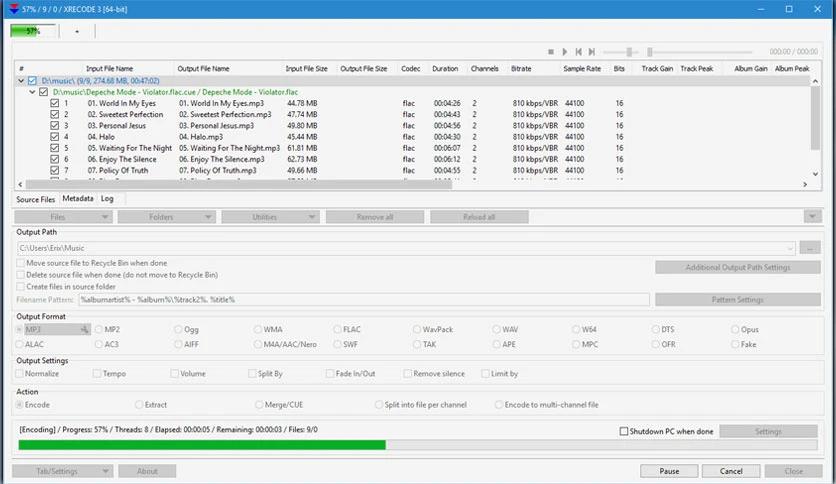The image size is (836, 484).
Task: Click the encoding progress bar
Action: point(417,445)
